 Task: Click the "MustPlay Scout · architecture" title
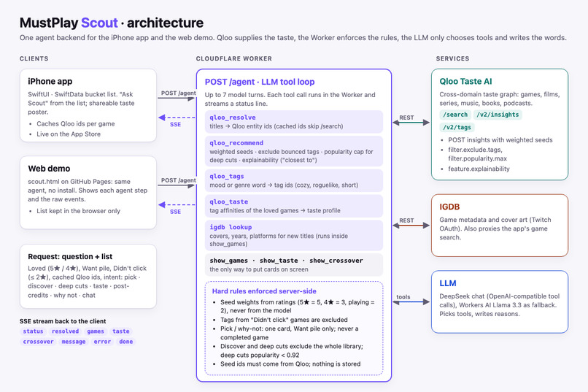point(112,23)
